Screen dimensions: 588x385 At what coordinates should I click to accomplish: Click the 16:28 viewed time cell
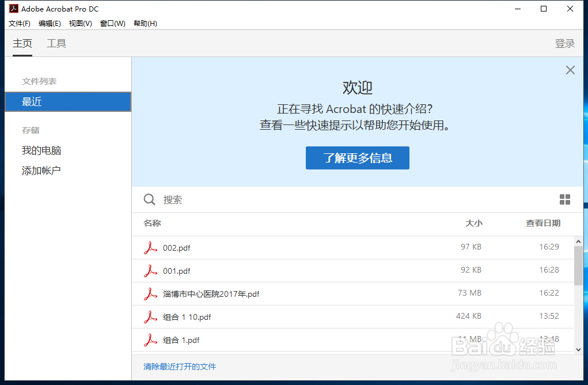click(x=549, y=270)
